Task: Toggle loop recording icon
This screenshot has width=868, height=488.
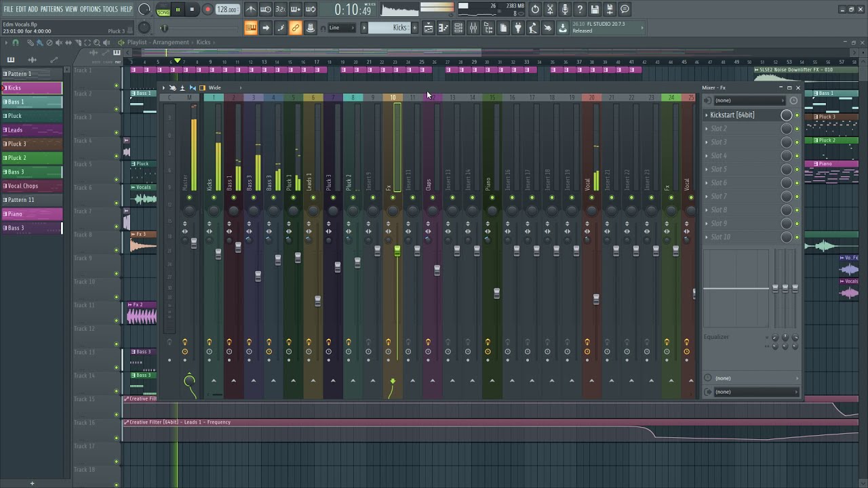Action: 311,9
